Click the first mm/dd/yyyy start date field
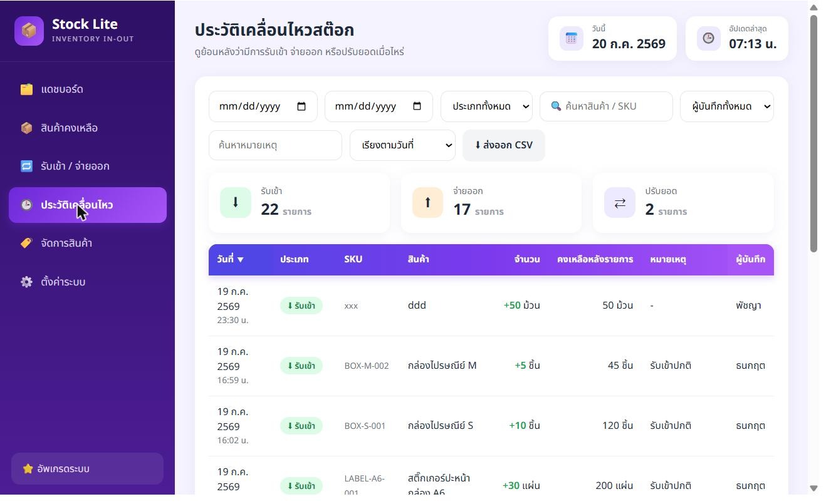This screenshot has width=826, height=504. click(263, 106)
